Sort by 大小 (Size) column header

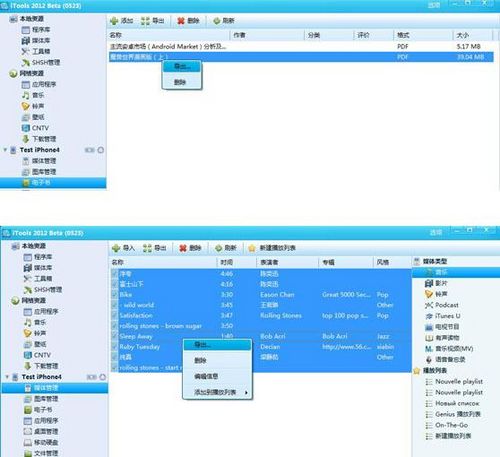(472, 35)
